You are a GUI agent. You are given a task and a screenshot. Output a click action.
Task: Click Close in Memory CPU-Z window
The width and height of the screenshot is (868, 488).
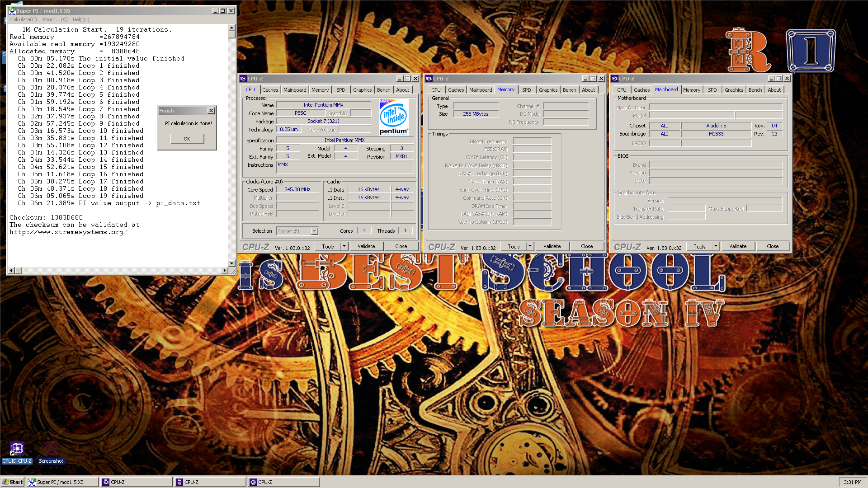pos(587,247)
